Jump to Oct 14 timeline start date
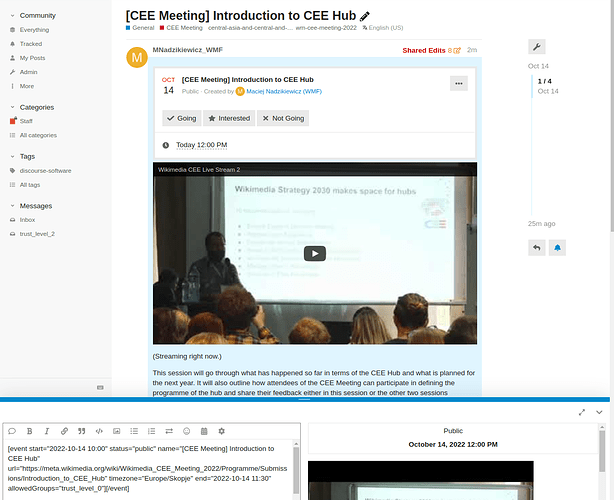Screen dimensions: 614x500 pyautogui.click(x=538, y=66)
